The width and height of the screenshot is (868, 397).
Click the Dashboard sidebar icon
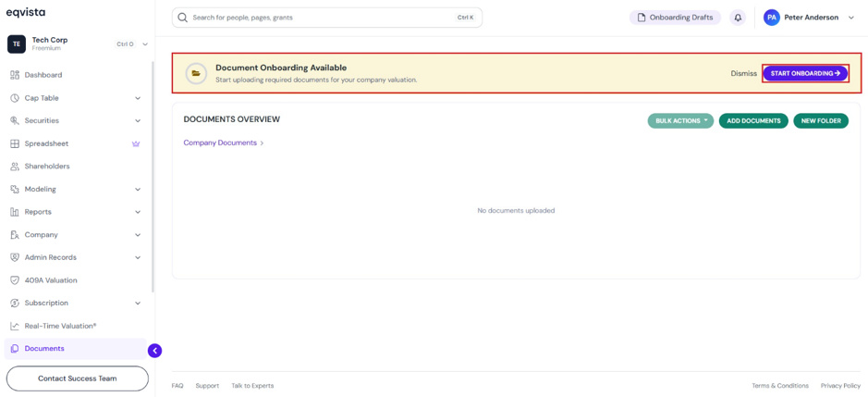[15, 75]
